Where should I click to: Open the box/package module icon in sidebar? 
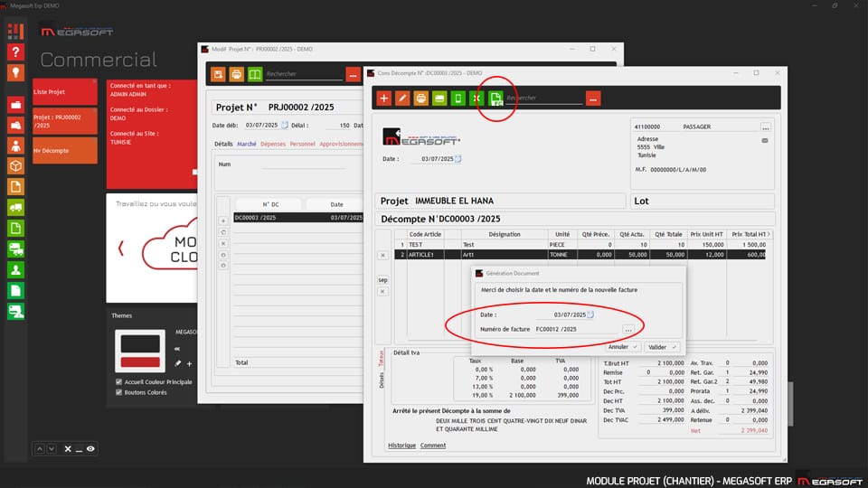pos(15,166)
